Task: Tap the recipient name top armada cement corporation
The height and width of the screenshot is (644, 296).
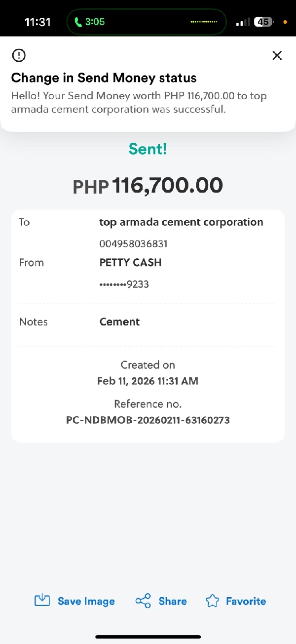Action: 181,222
